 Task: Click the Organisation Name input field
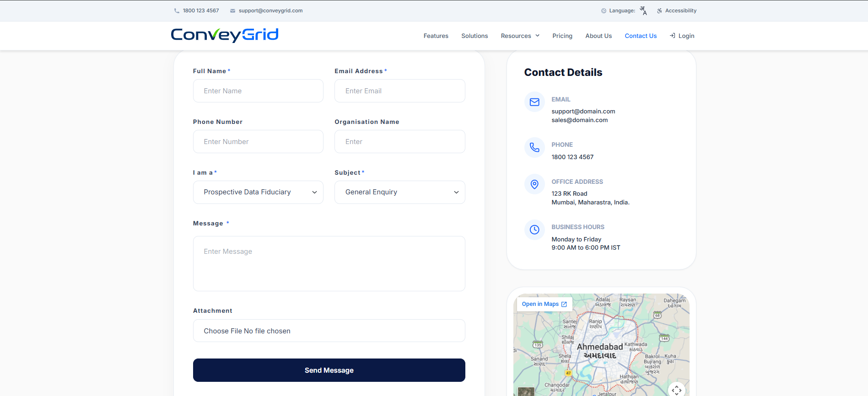click(400, 142)
